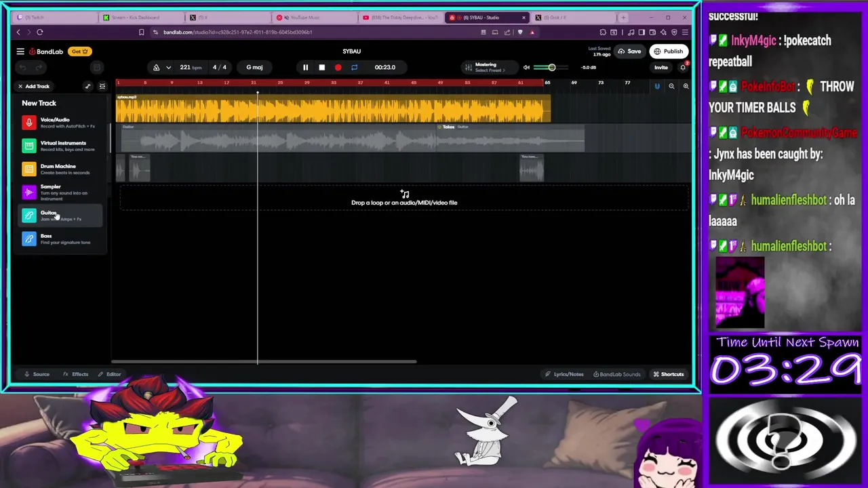Screen dimensions: 868x488
Task: Select the gray Guitar audio region
Action: 278,138
